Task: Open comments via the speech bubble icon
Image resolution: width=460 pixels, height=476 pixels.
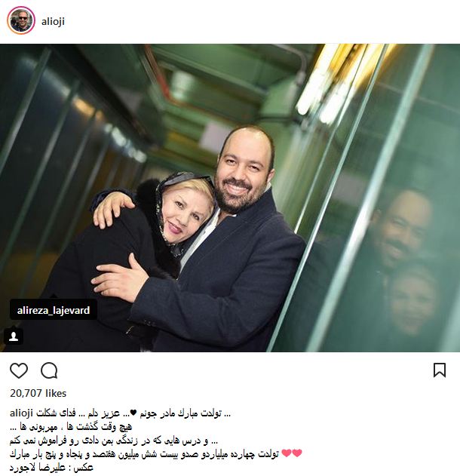Action: point(49,370)
